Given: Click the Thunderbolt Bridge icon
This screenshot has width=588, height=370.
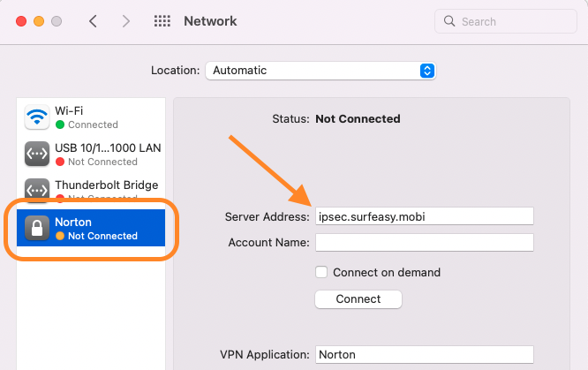Looking at the screenshot, I should click(x=37, y=191).
